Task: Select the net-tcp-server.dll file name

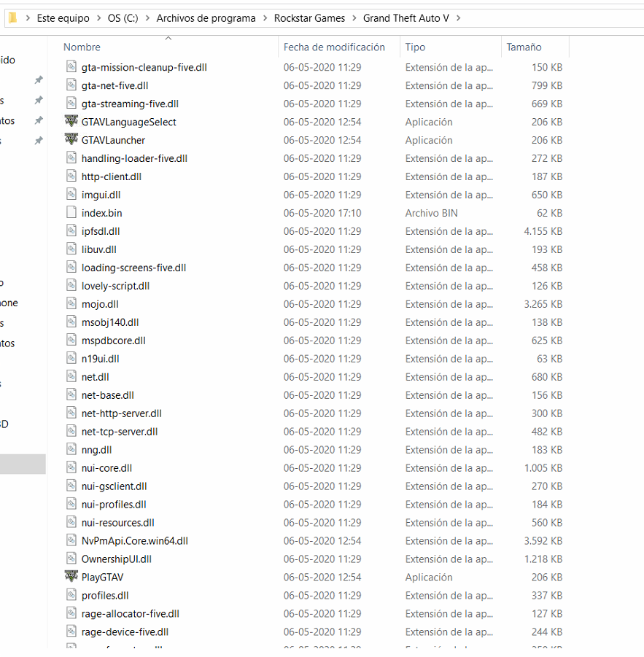Action: (120, 432)
